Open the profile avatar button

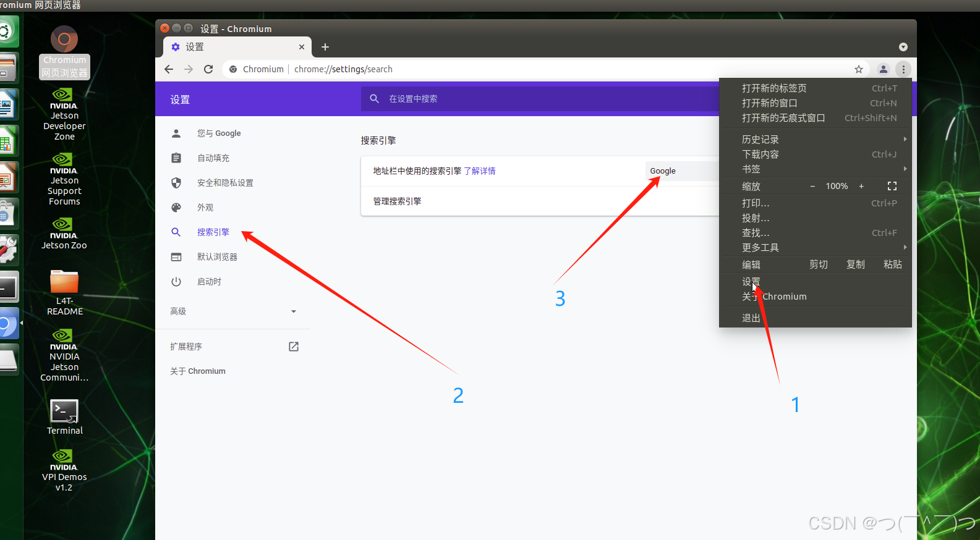tap(884, 69)
